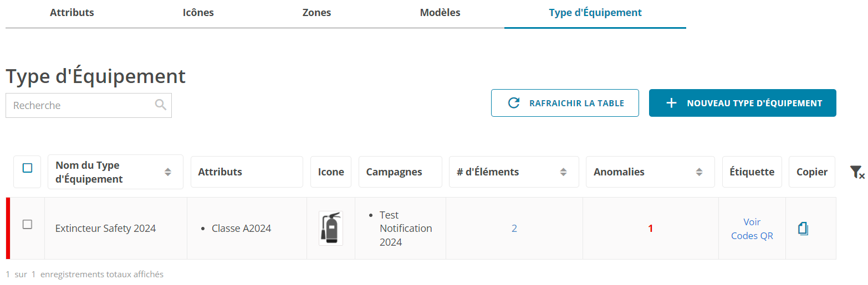Viewport: 868px width, 285px height.
Task: Click the search magnifier icon
Action: pyautogui.click(x=160, y=105)
